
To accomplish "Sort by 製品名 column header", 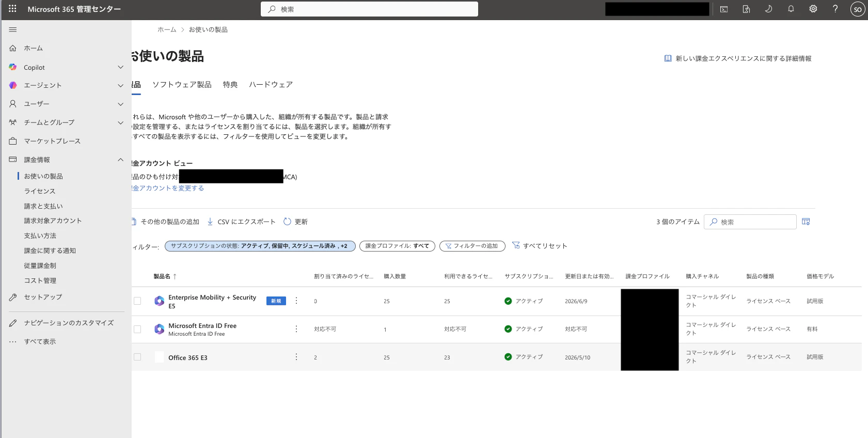I will tap(165, 276).
